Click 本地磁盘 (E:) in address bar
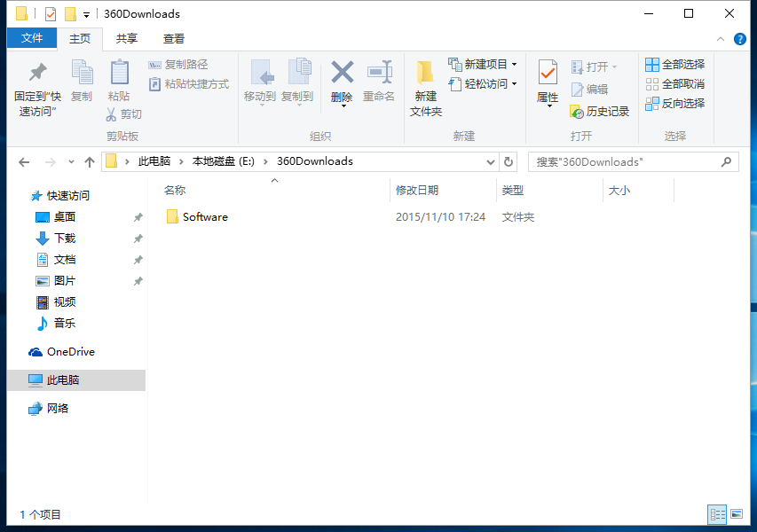 [223, 161]
